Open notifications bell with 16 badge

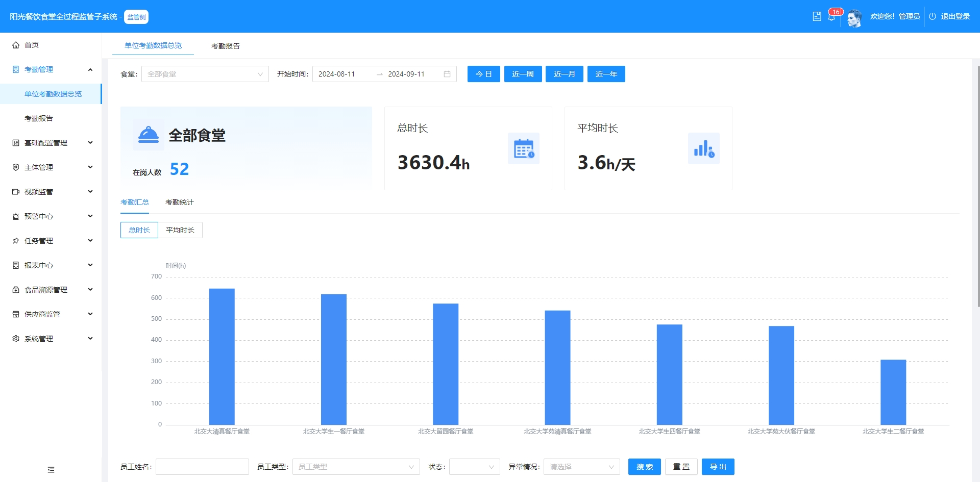831,17
